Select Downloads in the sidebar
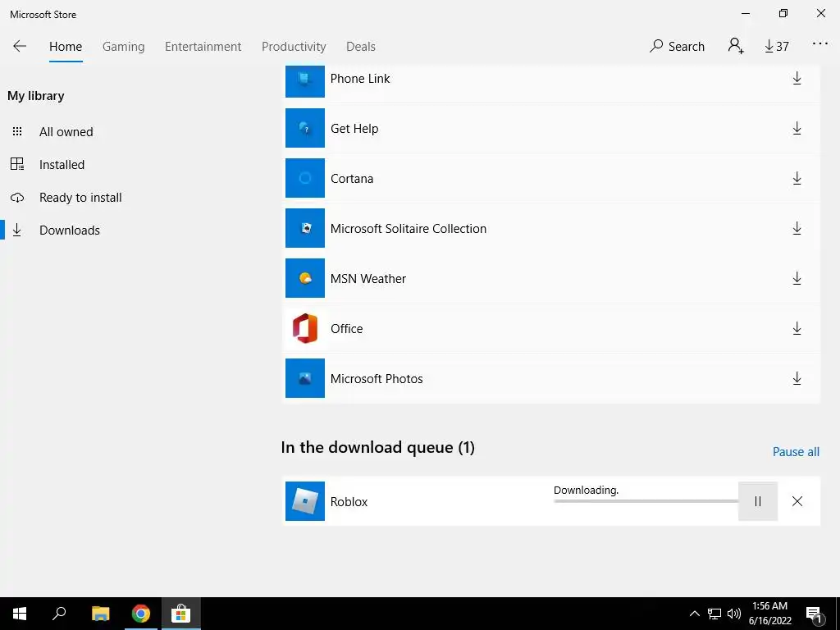Image resolution: width=840 pixels, height=630 pixels. tap(70, 231)
